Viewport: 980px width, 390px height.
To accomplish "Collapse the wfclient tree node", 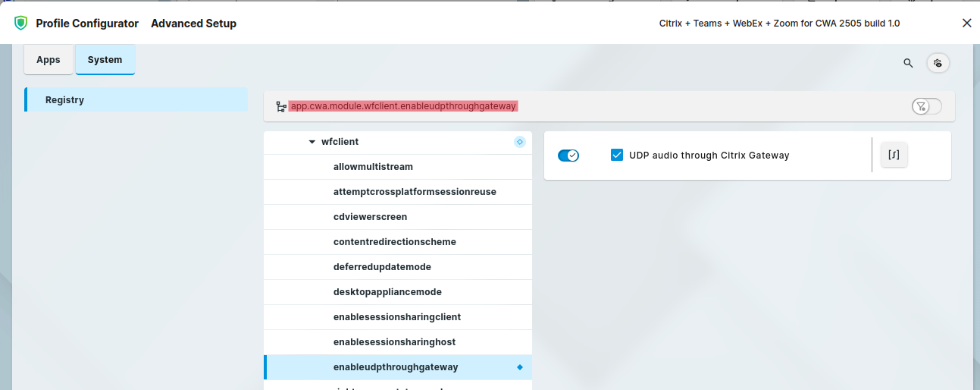I will [x=312, y=142].
